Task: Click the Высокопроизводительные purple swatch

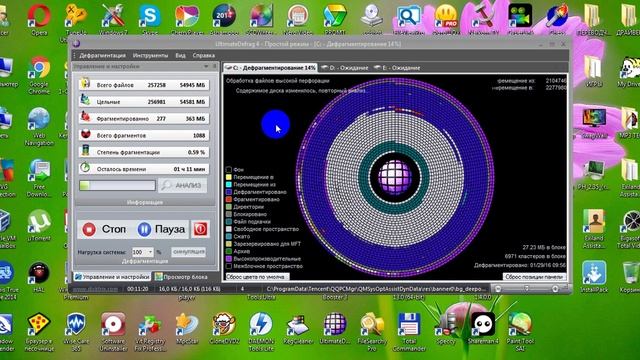Action: coord(229,258)
